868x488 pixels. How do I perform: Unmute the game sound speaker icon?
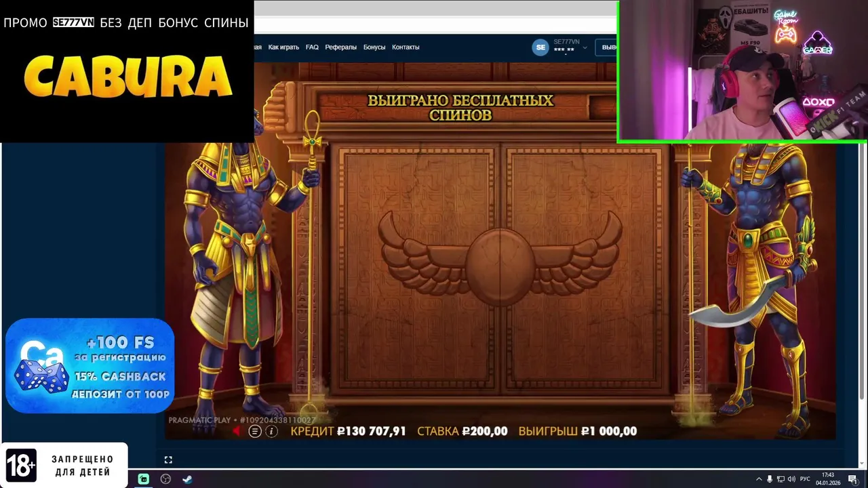point(237,431)
